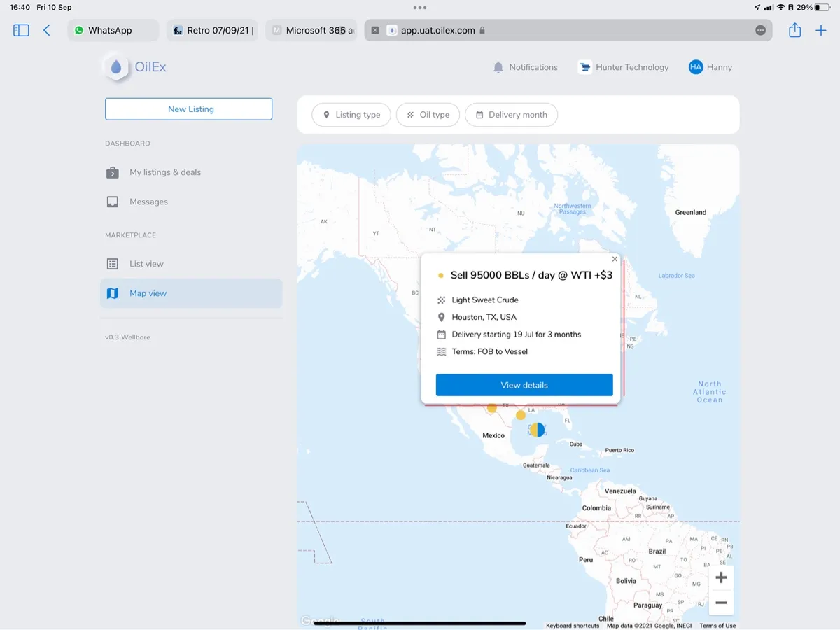Click the Sell 95000 BBLs listing title
840x630 pixels.
coord(531,275)
